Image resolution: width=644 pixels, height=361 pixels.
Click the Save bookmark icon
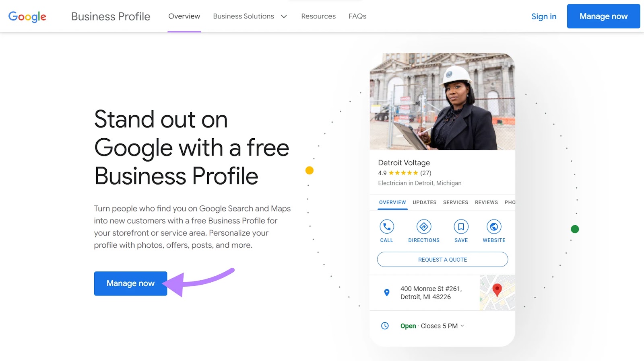(461, 227)
